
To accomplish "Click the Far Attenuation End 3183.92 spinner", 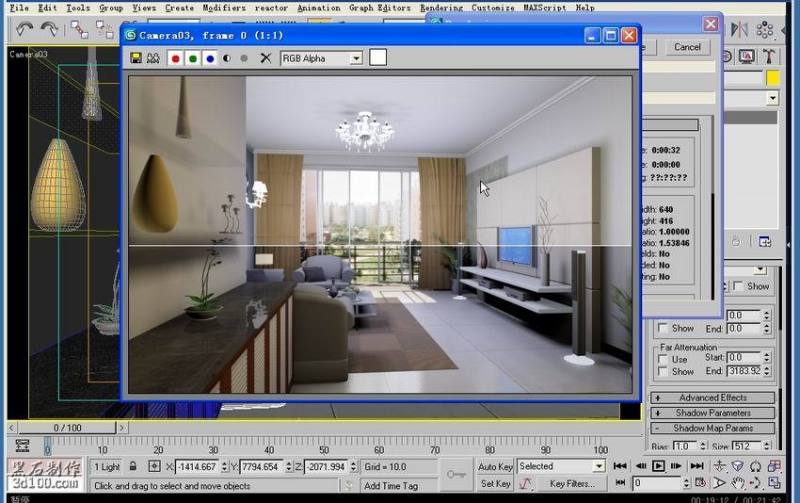I will click(766, 371).
